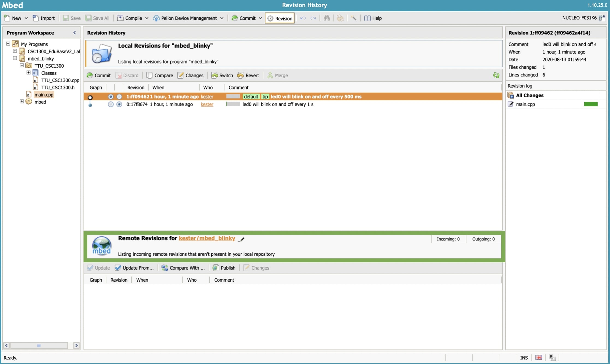This screenshot has height=364, width=610.
Task: Click the binoculars Find icon in toolbar
Action: (327, 18)
